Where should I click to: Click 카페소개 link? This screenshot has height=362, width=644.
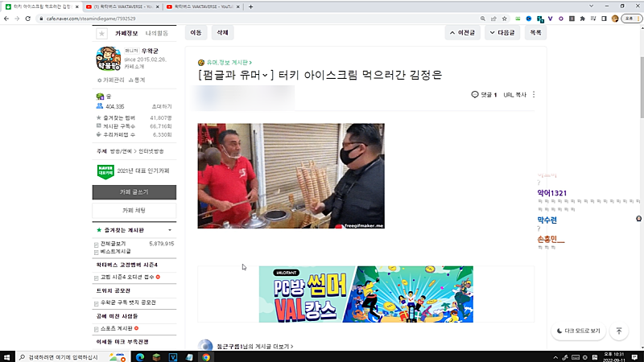[x=134, y=67]
